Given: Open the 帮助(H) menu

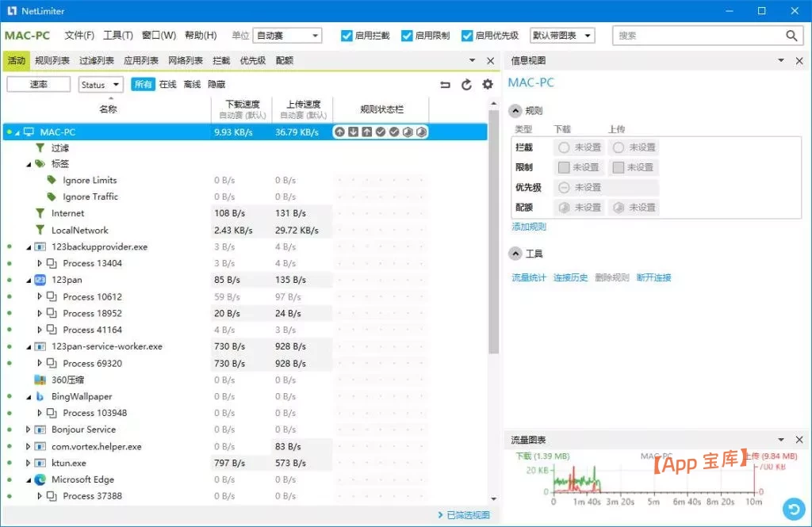Looking at the screenshot, I should pos(201,36).
